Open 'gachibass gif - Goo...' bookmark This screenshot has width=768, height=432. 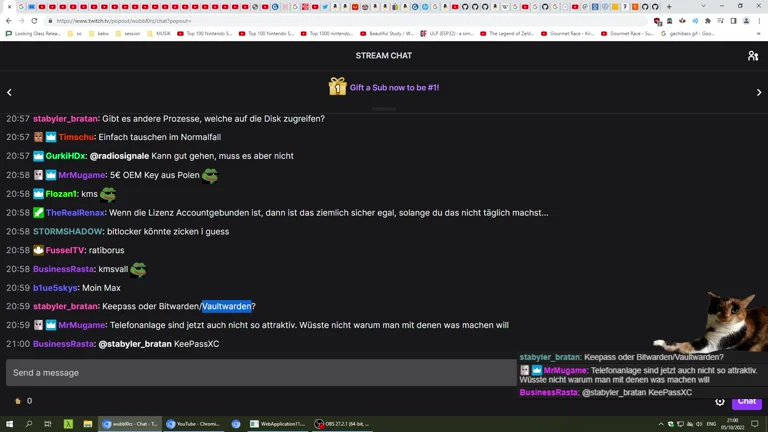[x=688, y=34]
